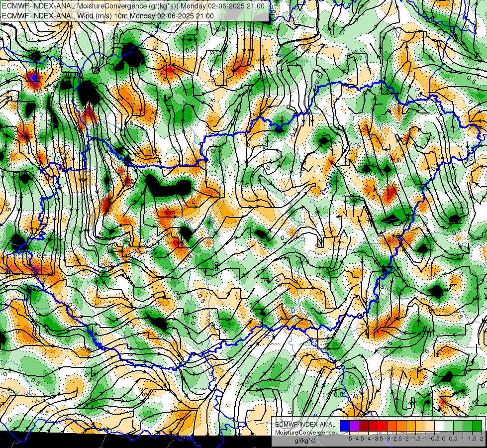Screen dimensions: 487x448
Task: Pick the light green swatch between 0.5 and 1
Action: pyautogui.click(x=459, y=426)
